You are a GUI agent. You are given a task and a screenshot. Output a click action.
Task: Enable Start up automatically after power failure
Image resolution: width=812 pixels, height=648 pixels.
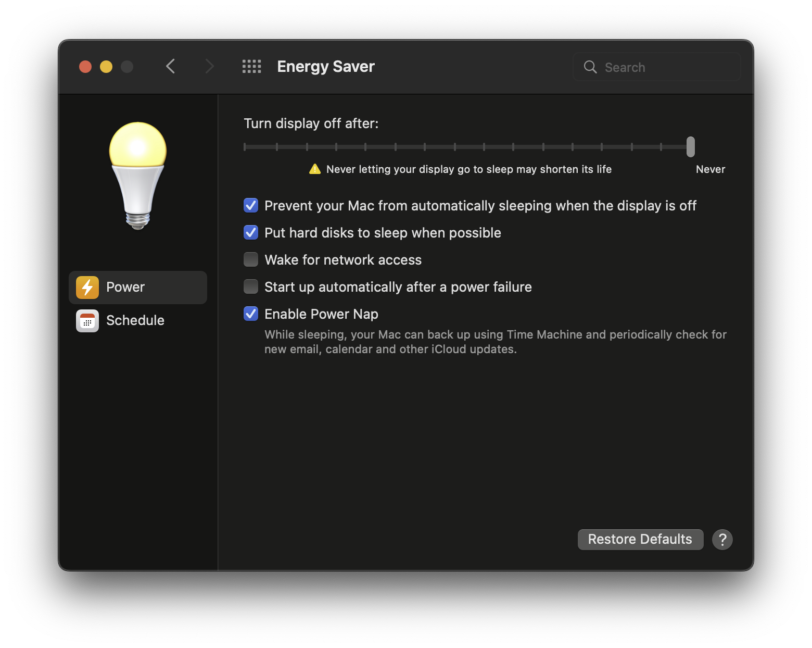pyautogui.click(x=251, y=287)
